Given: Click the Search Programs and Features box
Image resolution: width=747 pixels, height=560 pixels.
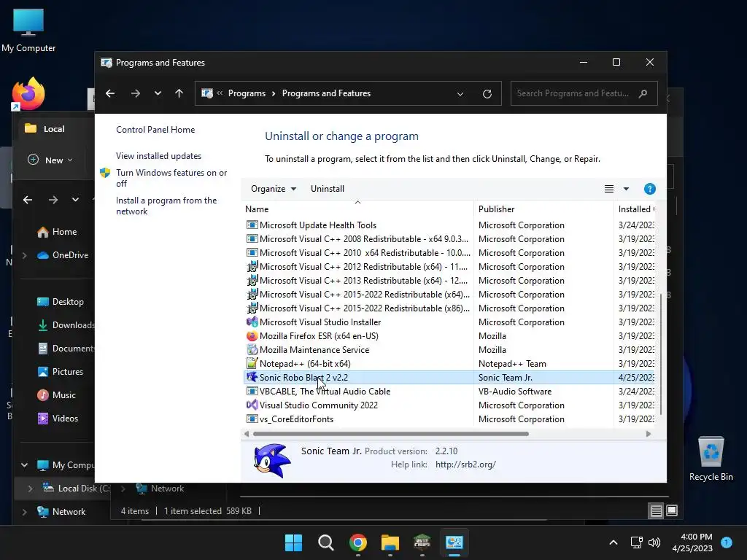Looking at the screenshot, I should [584, 93].
